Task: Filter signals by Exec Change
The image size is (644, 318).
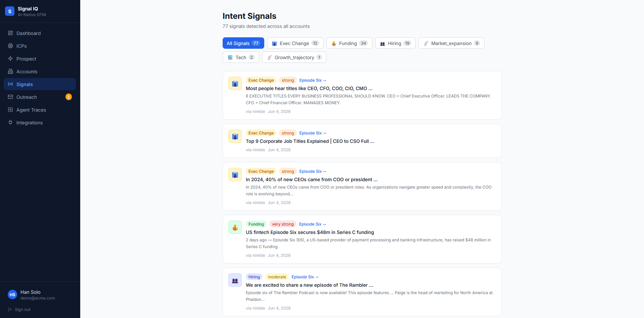Action: coord(295,43)
